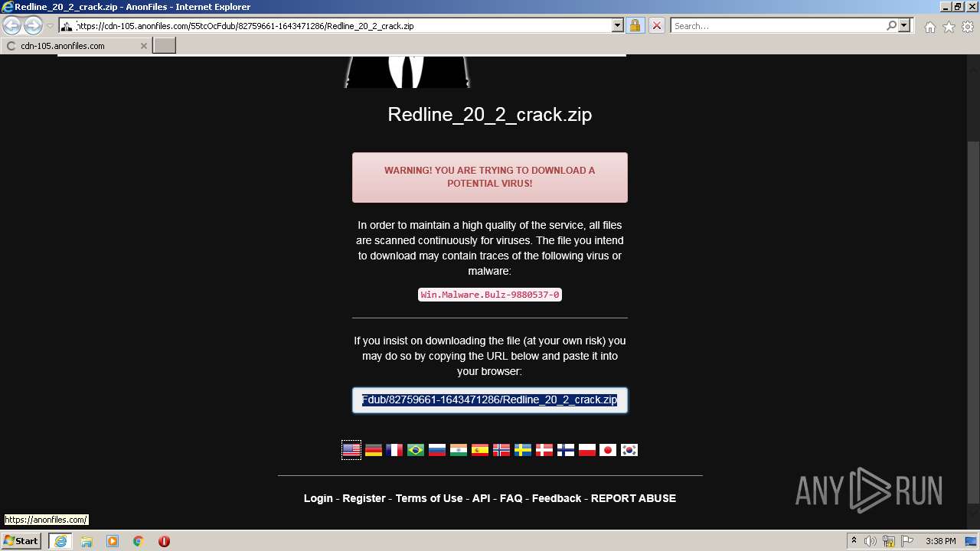Expand the address bar history dropdown
Image resolution: width=980 pixels, height=551 pixels.
[617, 25]
